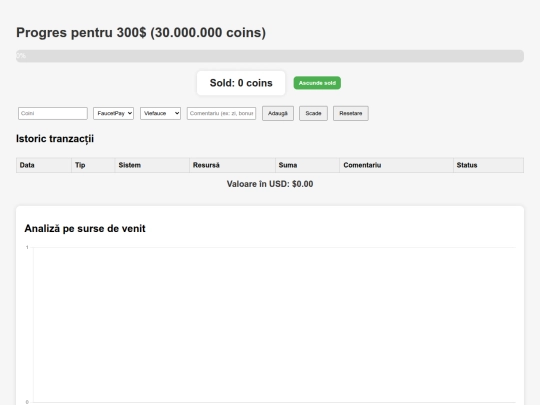The image size is (540, 405).
Task: Expand the Viefaucet resource dropdown
Action: tap(160, 113)
